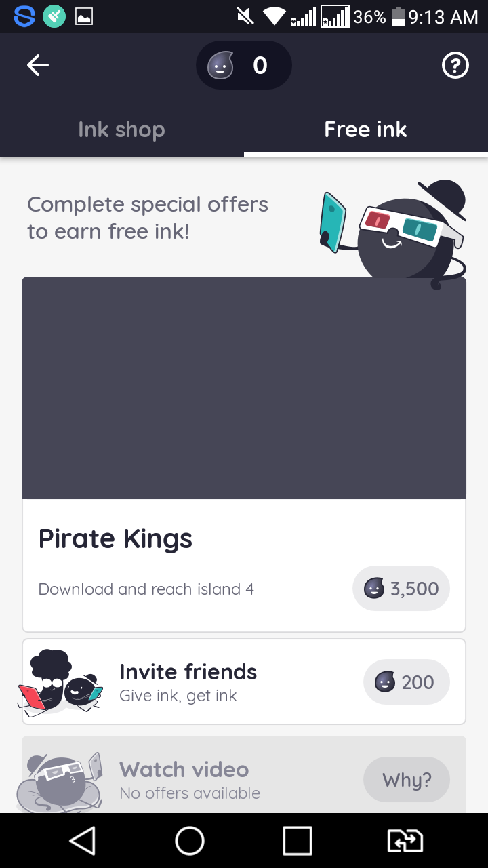Tap the Skype icon in status bar
Screen dimensions: 488x868
click(24, 16)
